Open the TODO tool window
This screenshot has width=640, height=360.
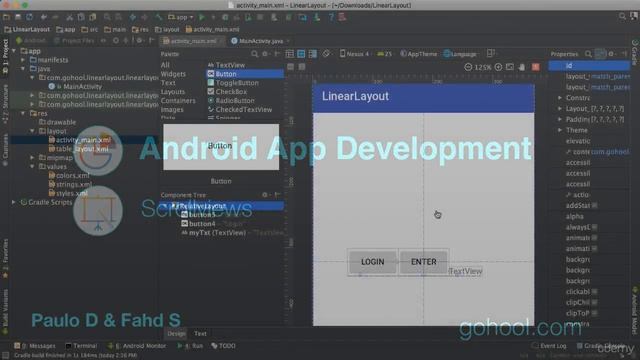click(x=224, y=346)
